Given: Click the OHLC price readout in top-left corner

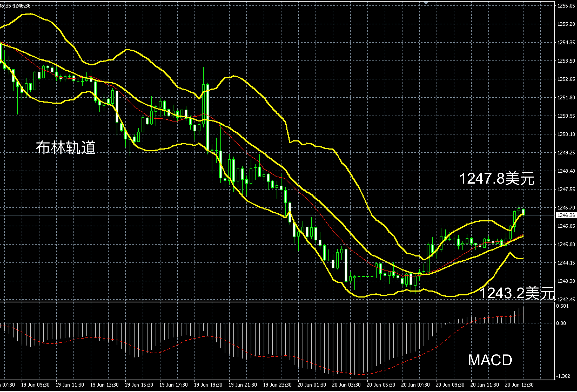Looking at the screenshot, I should 15,6.
